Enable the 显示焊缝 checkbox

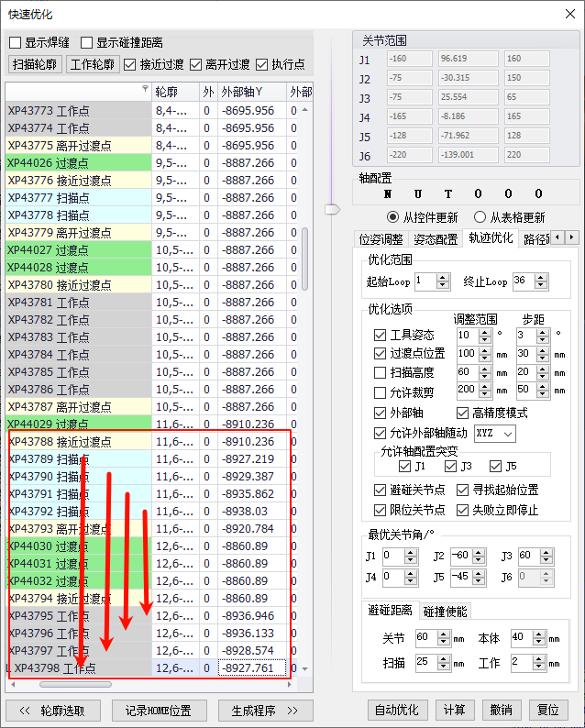point(16,42)
